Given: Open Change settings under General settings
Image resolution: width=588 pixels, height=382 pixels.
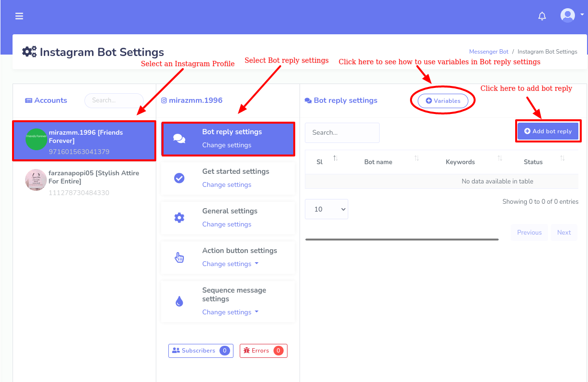Looking at the screenshot, I should (x=227, y=224).
